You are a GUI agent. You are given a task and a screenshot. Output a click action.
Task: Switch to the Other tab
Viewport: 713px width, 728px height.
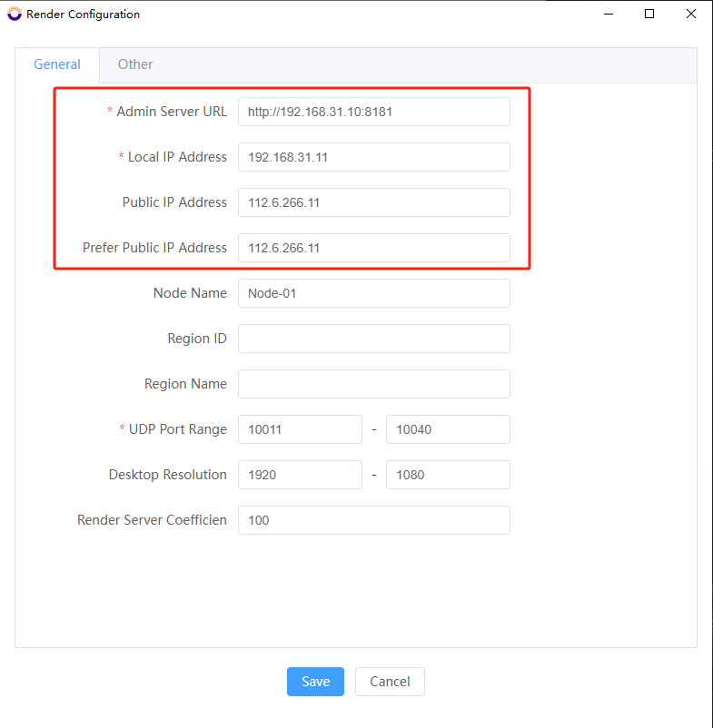pos(135,64)
